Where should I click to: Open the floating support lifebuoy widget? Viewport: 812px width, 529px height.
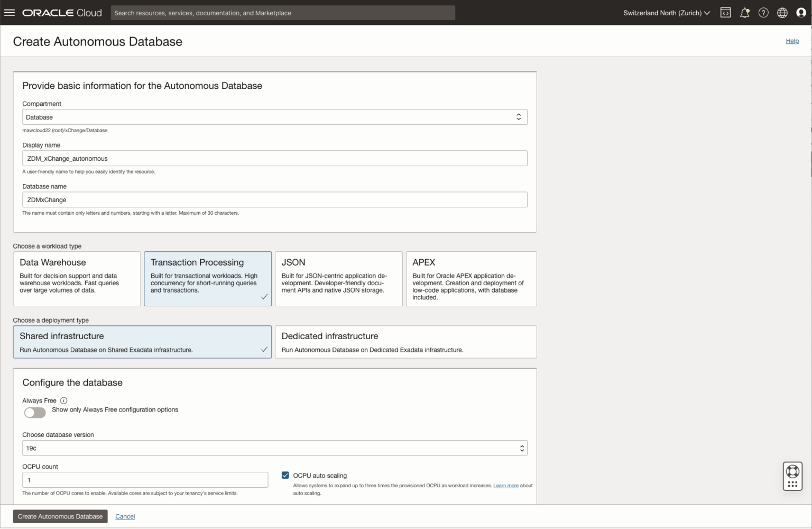click(x=792, y=476)
